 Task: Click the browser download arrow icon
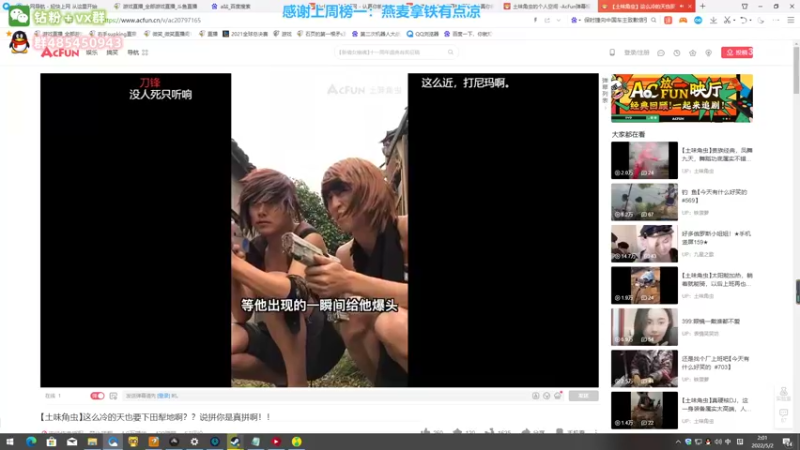click(713, 20)
